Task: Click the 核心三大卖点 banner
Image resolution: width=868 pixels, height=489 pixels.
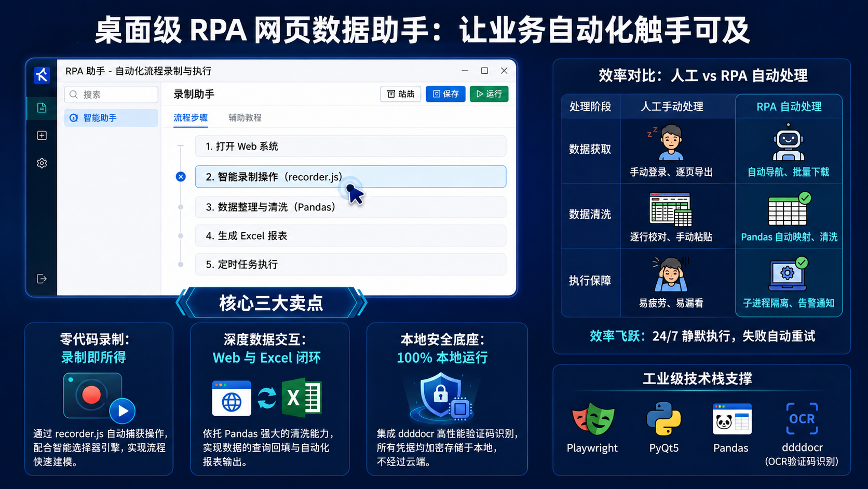Action: (271, 303)
